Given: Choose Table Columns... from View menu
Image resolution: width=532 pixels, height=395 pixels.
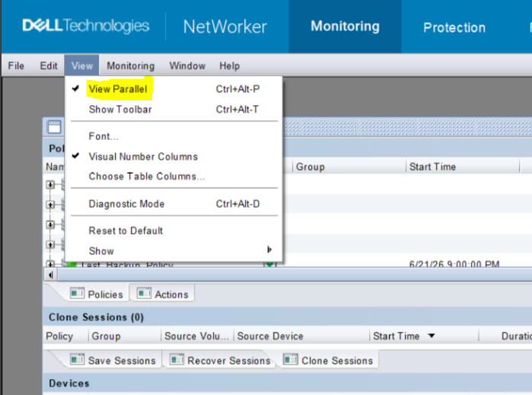Looking at the screenshot, I should [174, 176].
